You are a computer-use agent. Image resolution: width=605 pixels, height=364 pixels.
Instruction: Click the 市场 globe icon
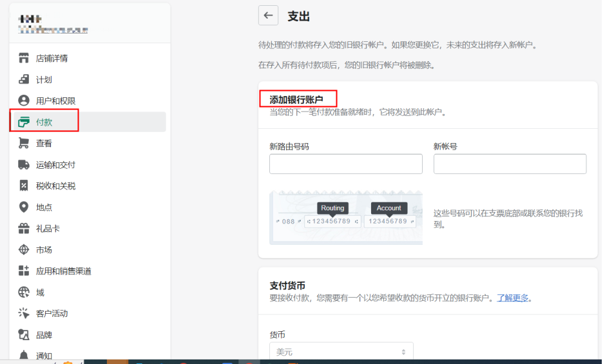coord(24,249)
